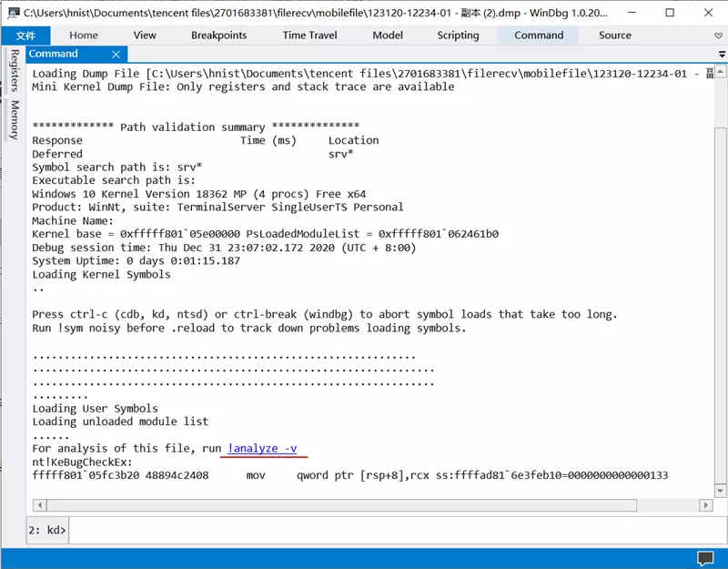The height and width of the screenshot is (569, 728).
Task: Open the Registers side panel
Action: point(15,71)
